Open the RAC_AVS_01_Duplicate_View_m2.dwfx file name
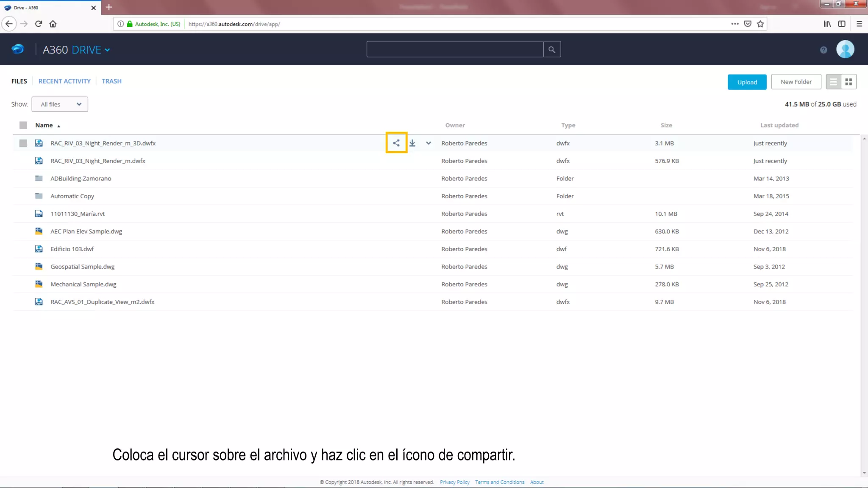The height and width of the screenshot is (488, 868). pos(102,302)
